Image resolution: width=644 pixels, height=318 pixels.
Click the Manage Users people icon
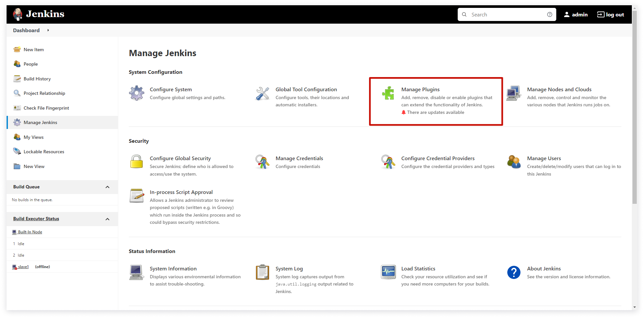[514, 162]
